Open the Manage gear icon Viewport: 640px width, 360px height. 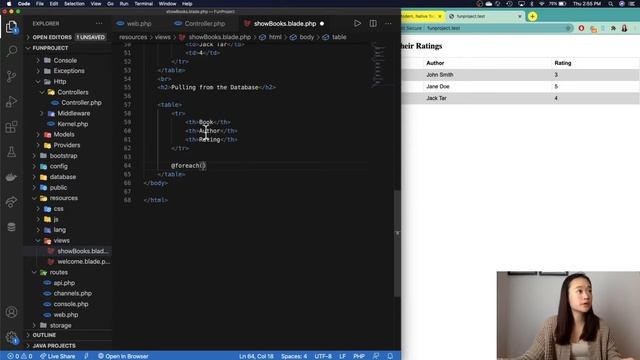[x=11, y=337]
